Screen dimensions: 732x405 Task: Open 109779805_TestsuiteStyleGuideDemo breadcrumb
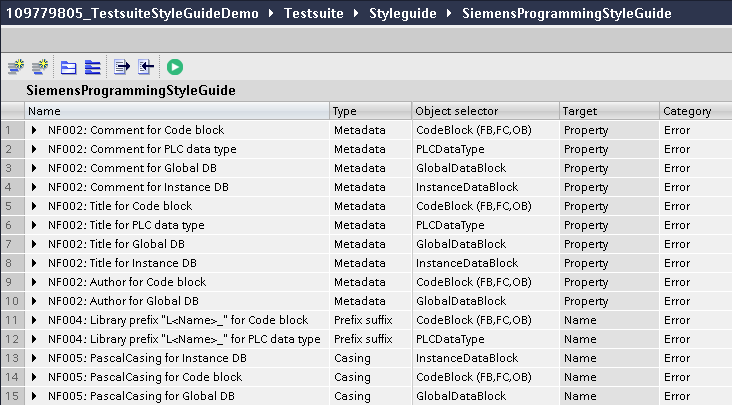pos(132,13)
